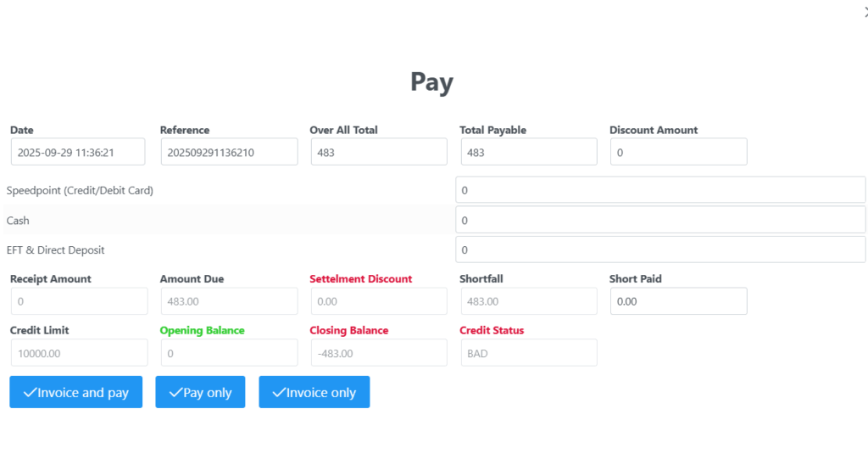This screenshot has height=465, width=868.
Task: Focus the Reference number field
Action: pos(229,153)
